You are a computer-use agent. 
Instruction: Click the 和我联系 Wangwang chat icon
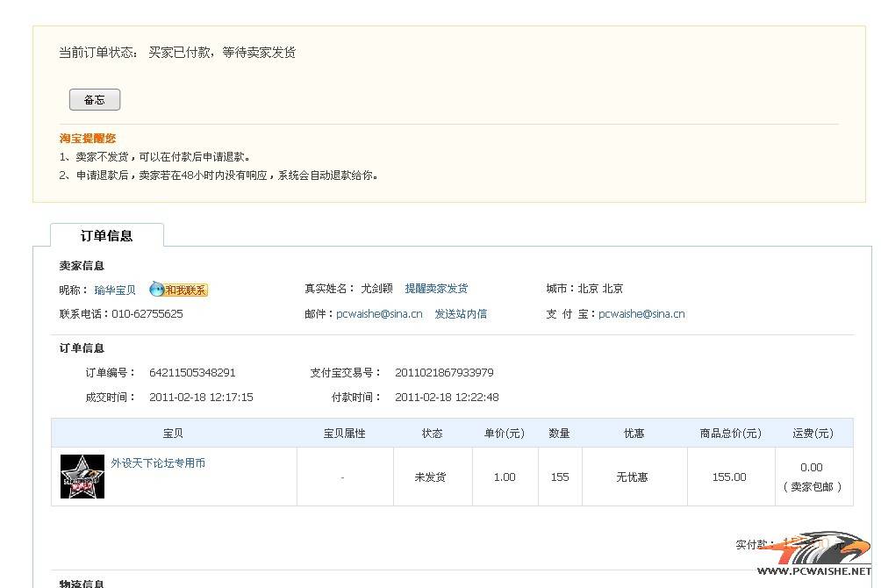click(179, 290)
